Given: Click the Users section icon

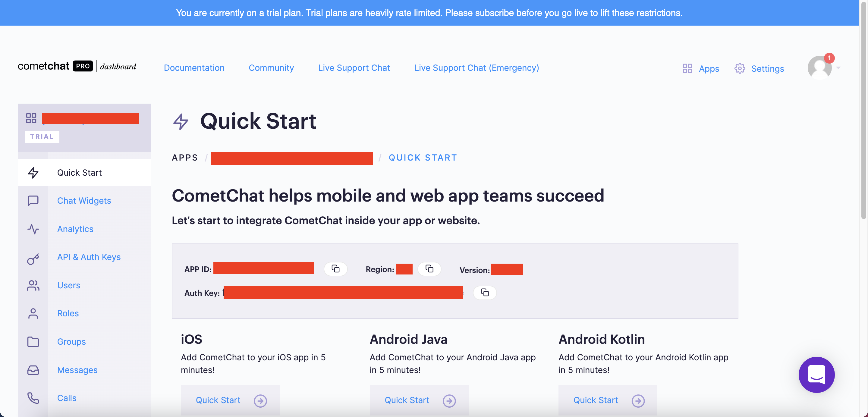Looking at the screenshot, I should [33, 285].
